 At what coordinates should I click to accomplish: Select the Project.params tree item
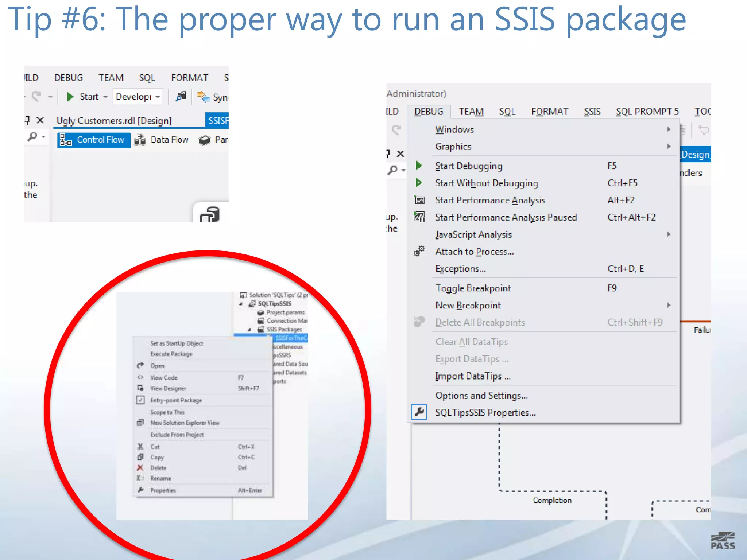click(x=281, y=312)
